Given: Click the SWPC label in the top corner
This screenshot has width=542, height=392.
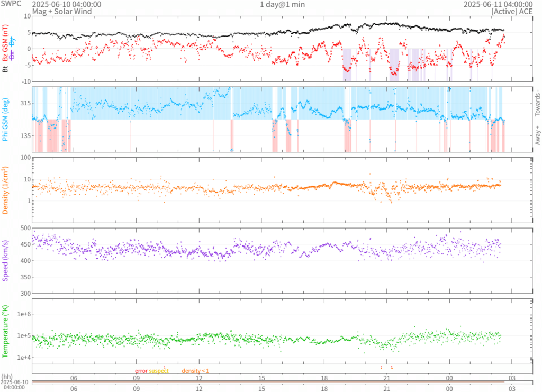Looking at the screenshot, I should tap(11, 4).
